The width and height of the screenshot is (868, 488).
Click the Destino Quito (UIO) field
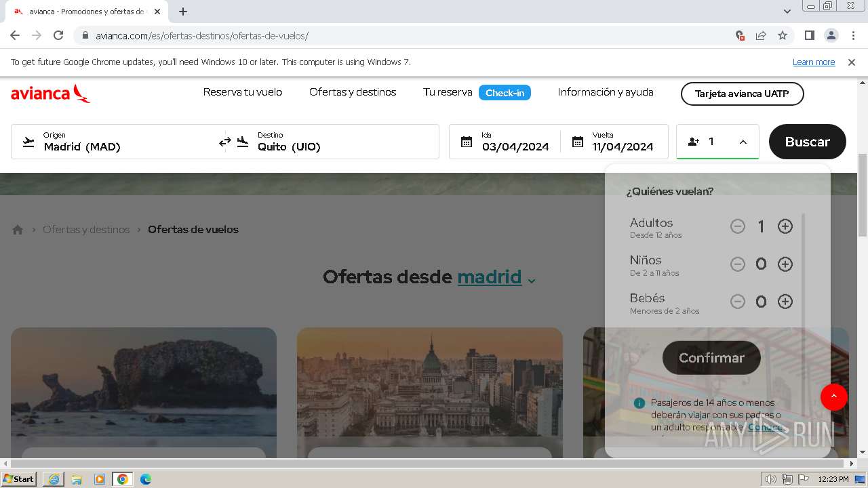pyautogui.click(x=332, y=142)
